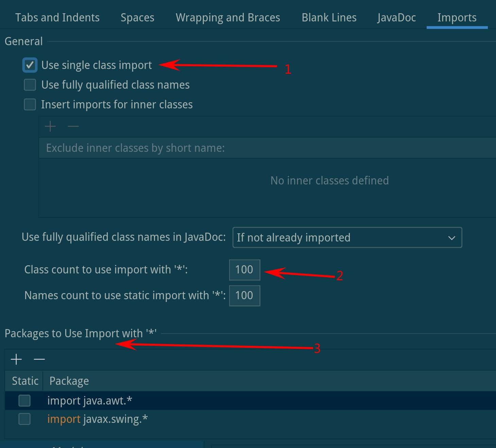Select the Blank Lines tab
This screenshot has height=448, width=496.
click(x=329, y=17)
